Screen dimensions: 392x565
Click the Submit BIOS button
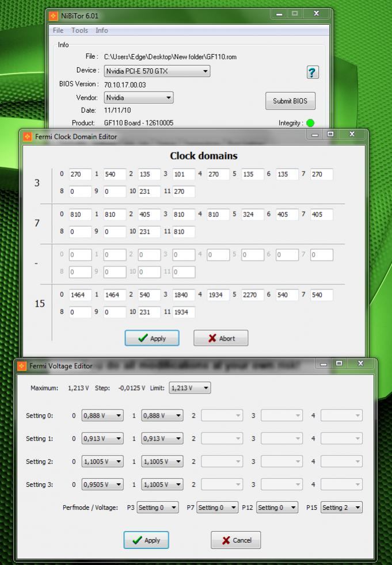tap(290, 101)
